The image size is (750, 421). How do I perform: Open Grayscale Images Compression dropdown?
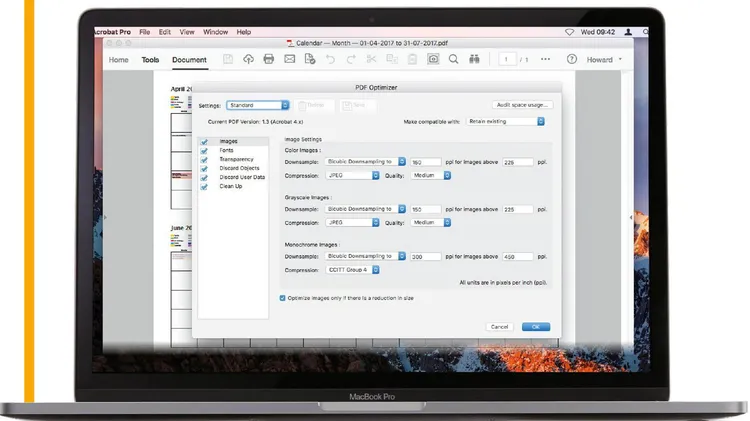click(353, 222)
